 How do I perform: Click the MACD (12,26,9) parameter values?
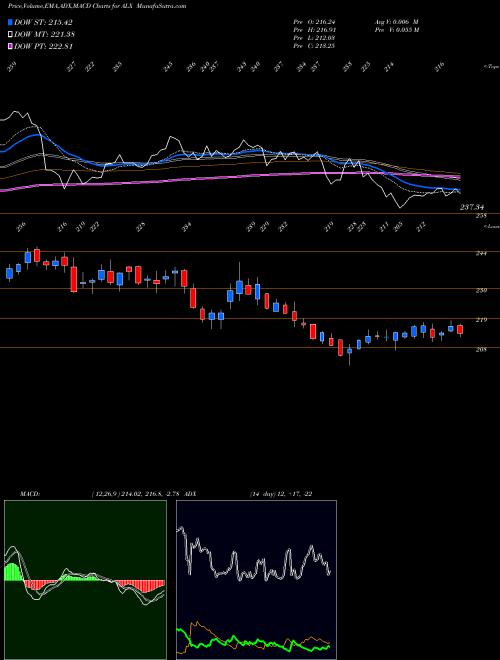tap(136, 494)
